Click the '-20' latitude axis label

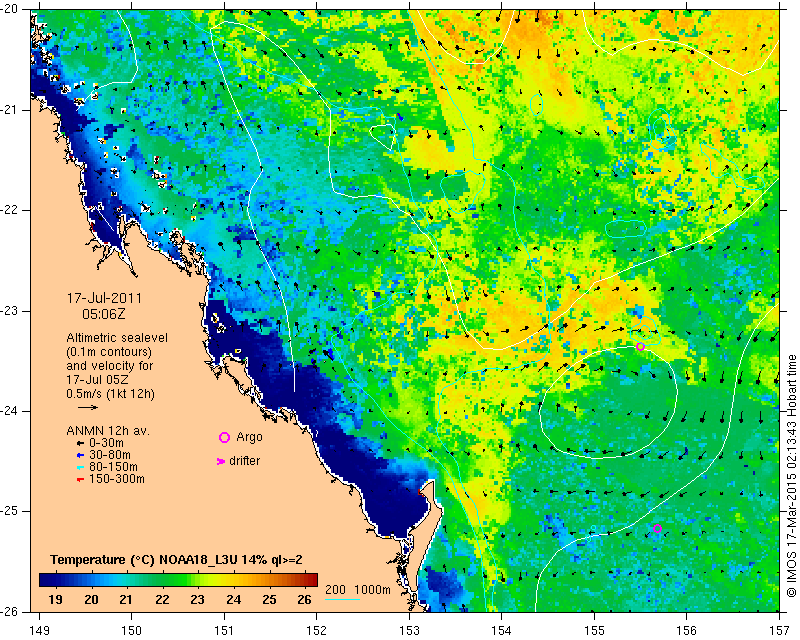(10, 9)
